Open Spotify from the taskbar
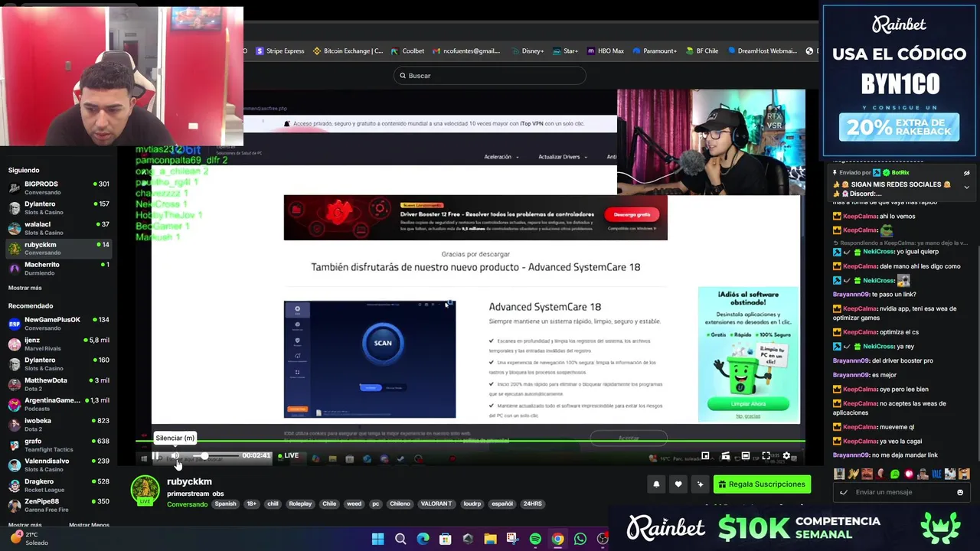 click(x=535, y=539)
